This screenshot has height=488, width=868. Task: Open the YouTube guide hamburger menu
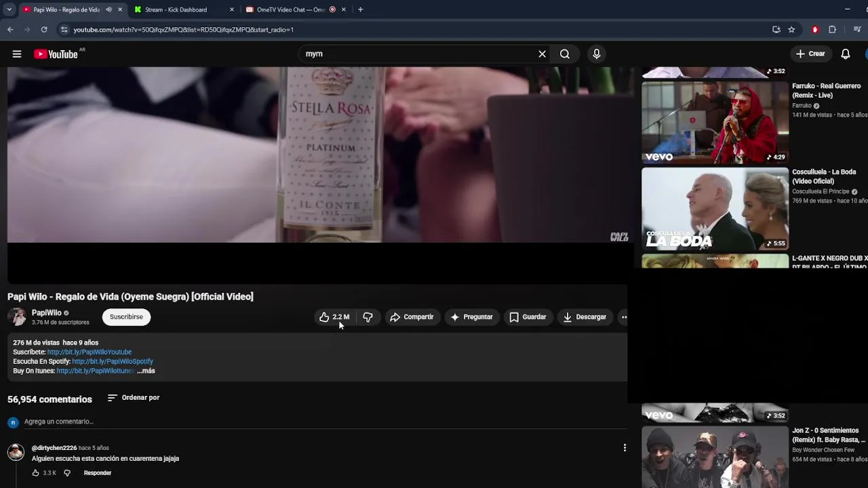[17, 54]
